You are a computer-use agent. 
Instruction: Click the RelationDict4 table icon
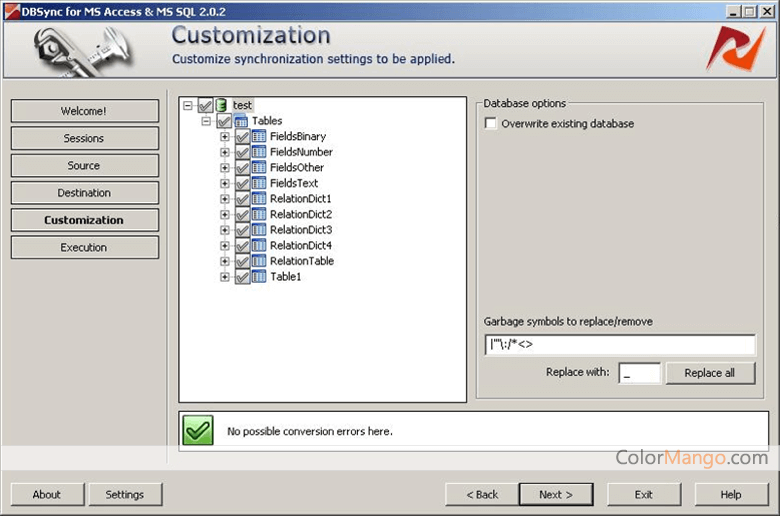(259, 245)
